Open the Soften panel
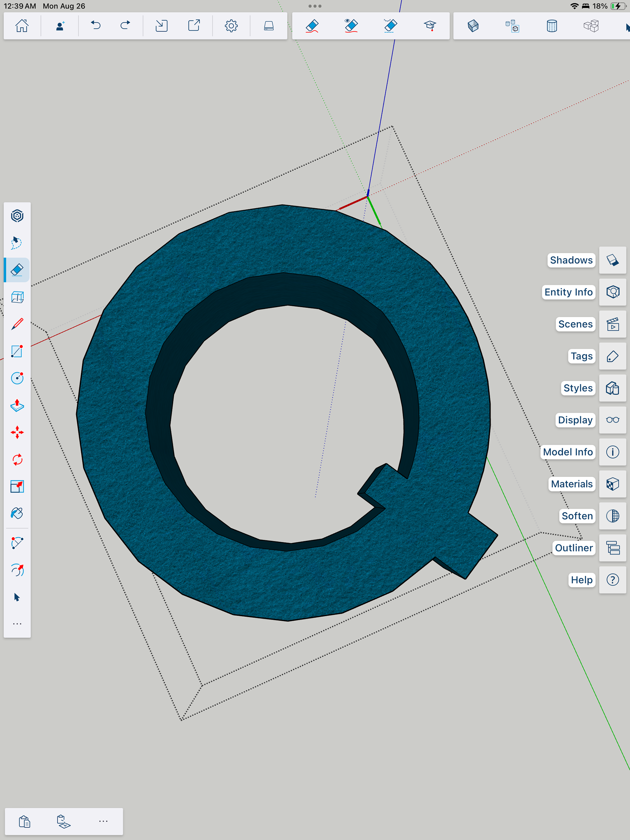The width and height of the screenshot is (630, 840). coord(577,516)
